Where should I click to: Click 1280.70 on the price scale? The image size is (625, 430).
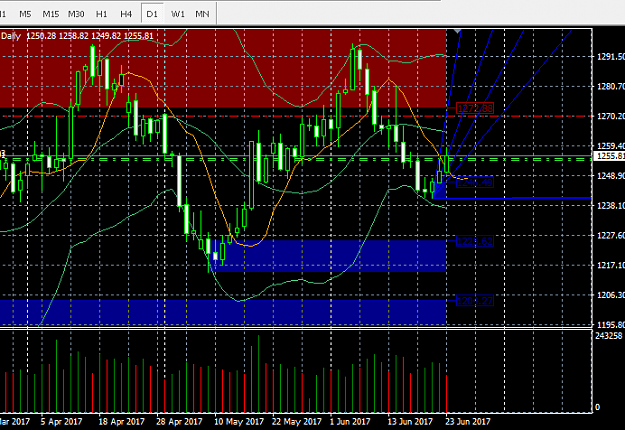[611, 86]
